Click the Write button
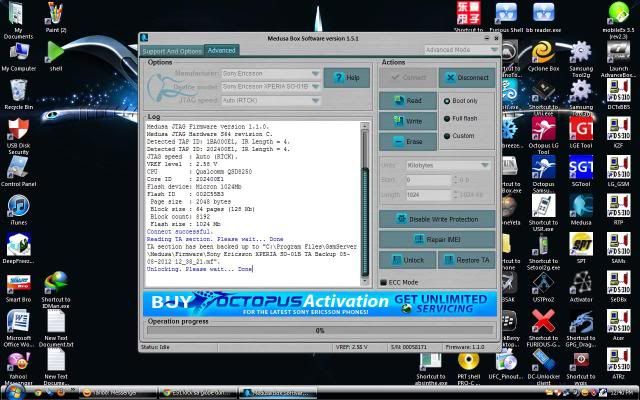 408,121
